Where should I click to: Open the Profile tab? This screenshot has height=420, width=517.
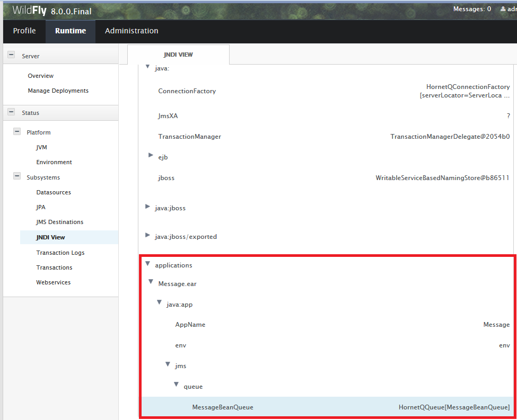[x=24, y=31]
